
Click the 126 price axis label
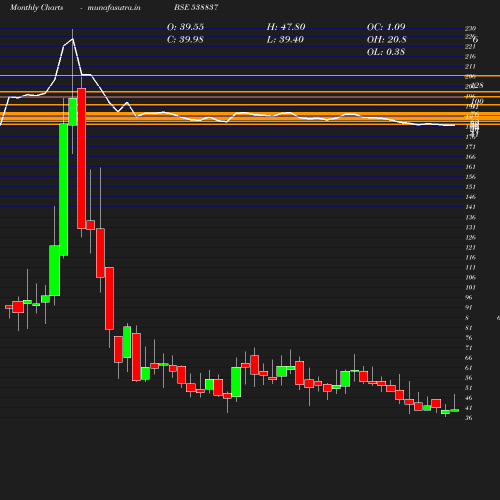click(470, 238)
